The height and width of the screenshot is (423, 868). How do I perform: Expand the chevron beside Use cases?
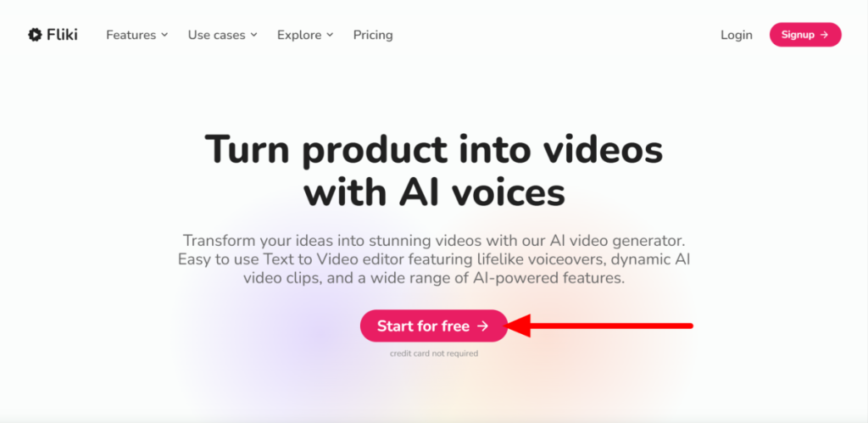pyautogui.click(x=253, y=35)
